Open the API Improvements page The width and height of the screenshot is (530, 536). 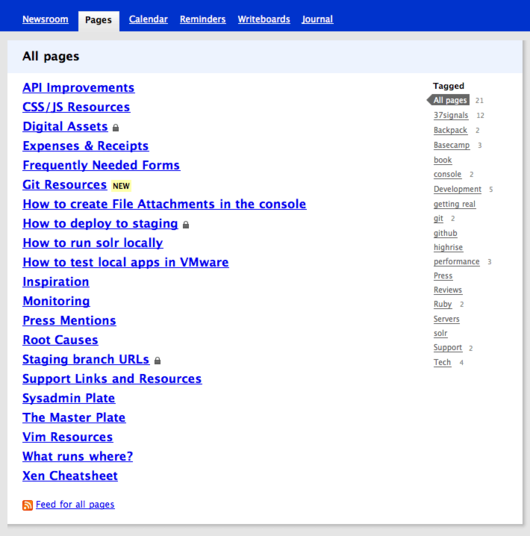click(79, 88)
